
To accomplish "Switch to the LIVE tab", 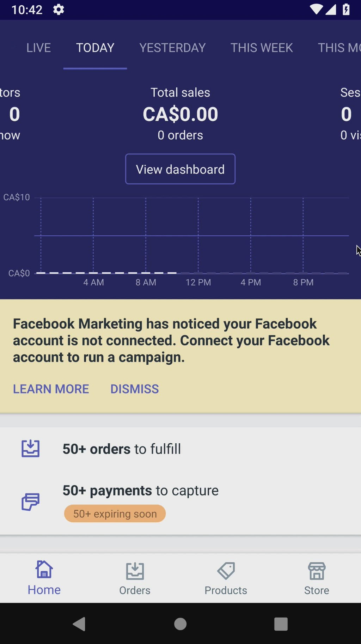I will [38, 48].
